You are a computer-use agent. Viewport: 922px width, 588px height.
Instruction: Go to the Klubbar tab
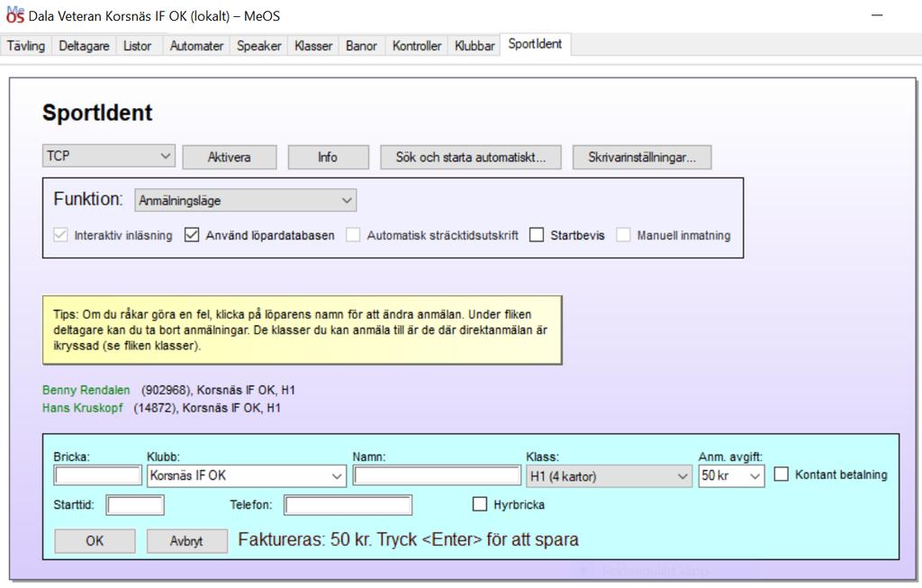tap(475, 46)
